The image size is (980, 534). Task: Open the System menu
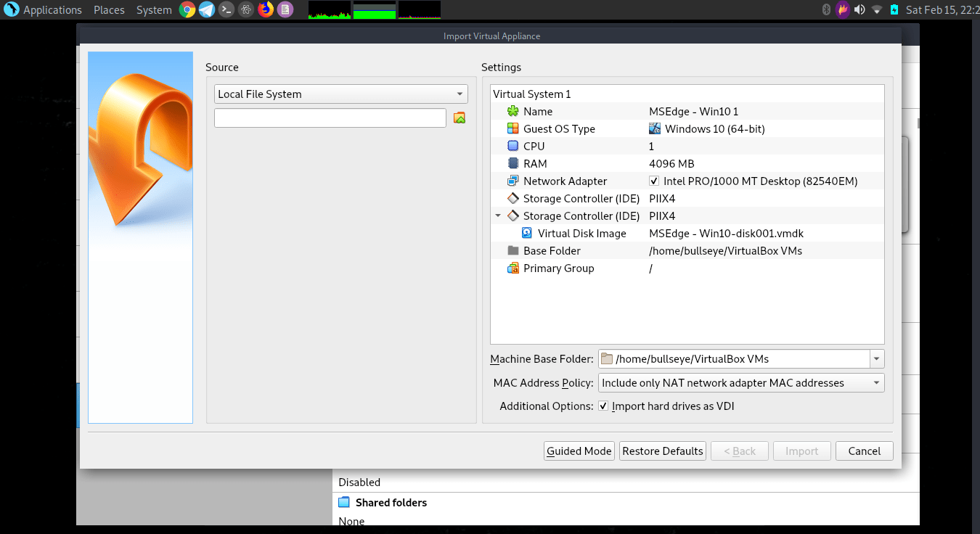[154, 10]
